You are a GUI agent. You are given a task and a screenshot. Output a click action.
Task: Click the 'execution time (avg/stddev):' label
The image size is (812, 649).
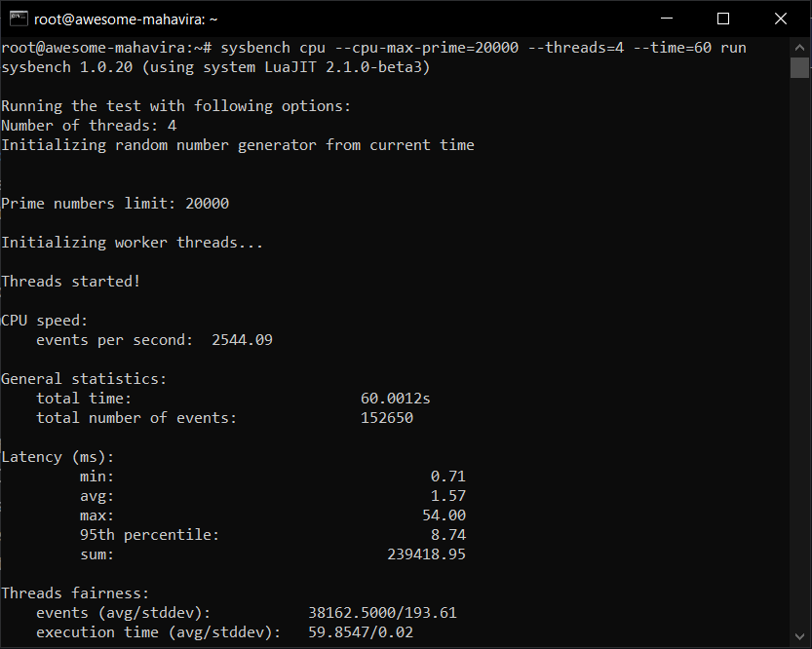[159, 632]
